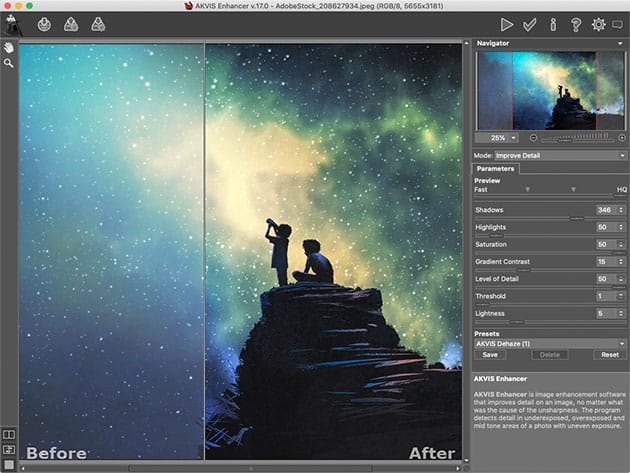Collapse the Navigator panel arrow

click(622, 44)
